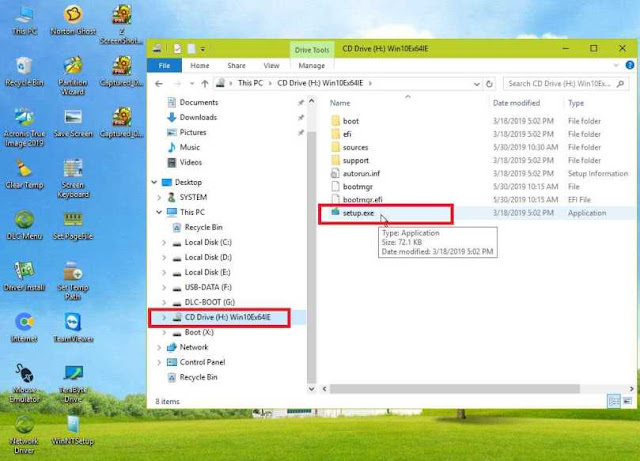Viewport: 640px width, 461px height.
Task: Click CD Drive (H:) breadcrumb segment
Action: (320, 83)
